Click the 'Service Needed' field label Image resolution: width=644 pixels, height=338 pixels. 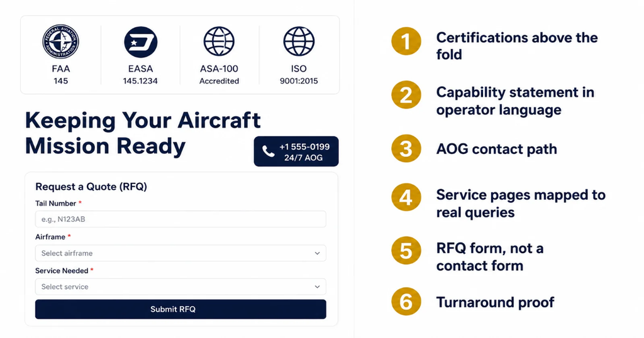62,271
